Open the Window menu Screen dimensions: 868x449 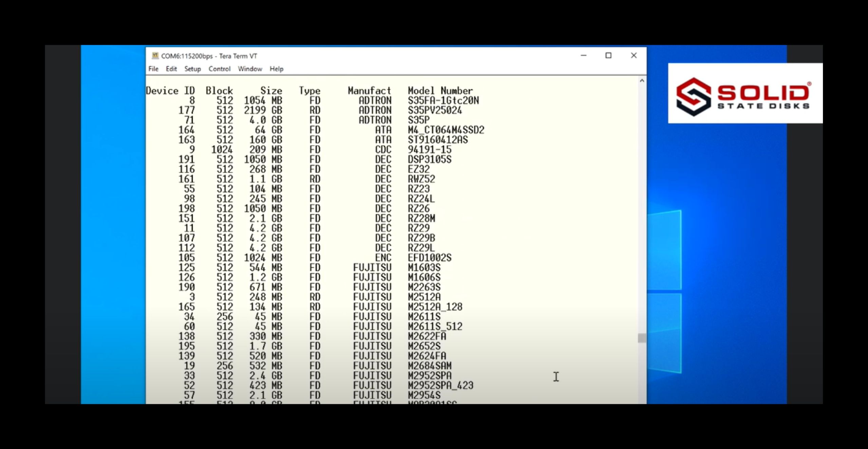tap(250, 69)
